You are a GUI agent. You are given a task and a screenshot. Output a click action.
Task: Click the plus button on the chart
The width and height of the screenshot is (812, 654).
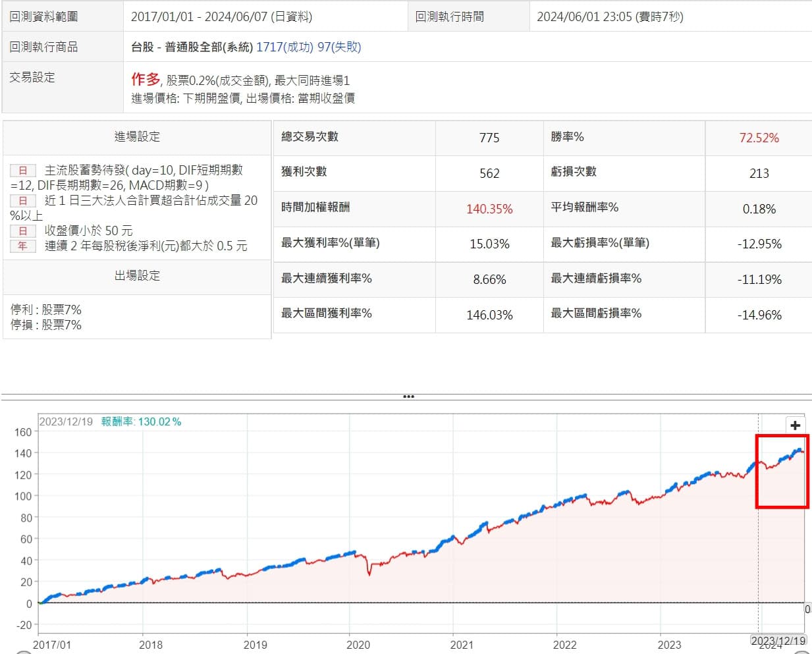[795, 425]
